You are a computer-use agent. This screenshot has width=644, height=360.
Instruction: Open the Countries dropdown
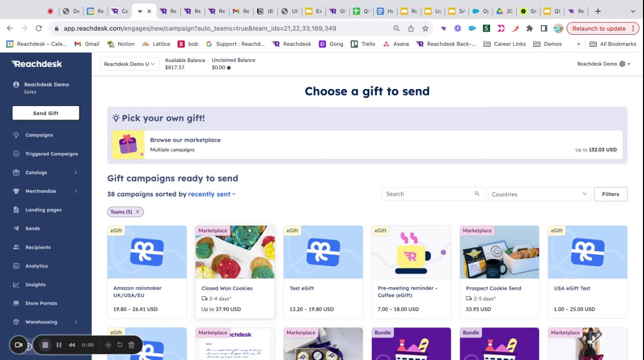(x=539, y=194)
